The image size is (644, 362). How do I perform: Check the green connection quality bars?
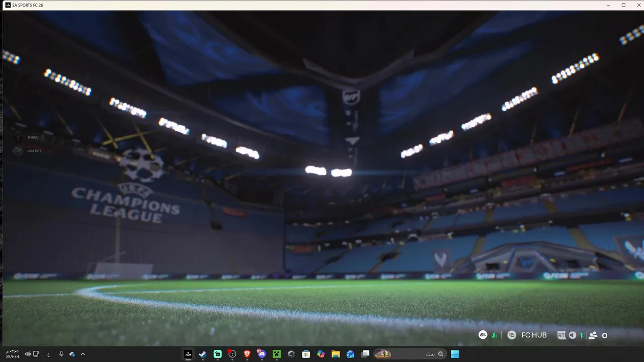point(494,335)
